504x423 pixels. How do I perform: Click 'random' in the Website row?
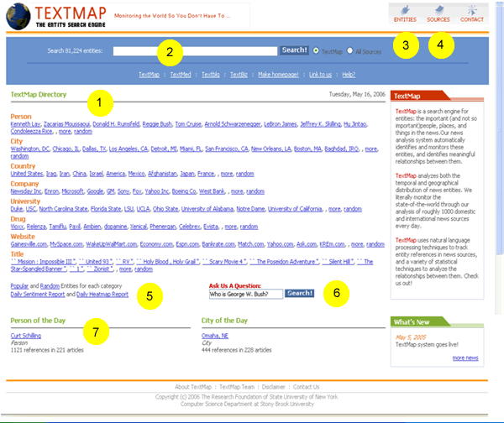375,244
